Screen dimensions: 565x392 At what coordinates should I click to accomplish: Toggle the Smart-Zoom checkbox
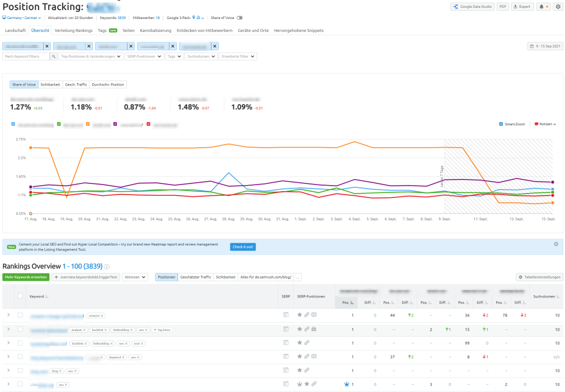coord(501,124)
